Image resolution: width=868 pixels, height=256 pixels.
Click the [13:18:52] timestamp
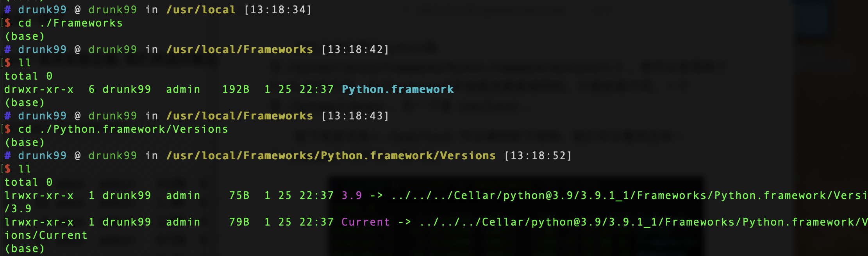pyautogui.click(x=538, y=156)
